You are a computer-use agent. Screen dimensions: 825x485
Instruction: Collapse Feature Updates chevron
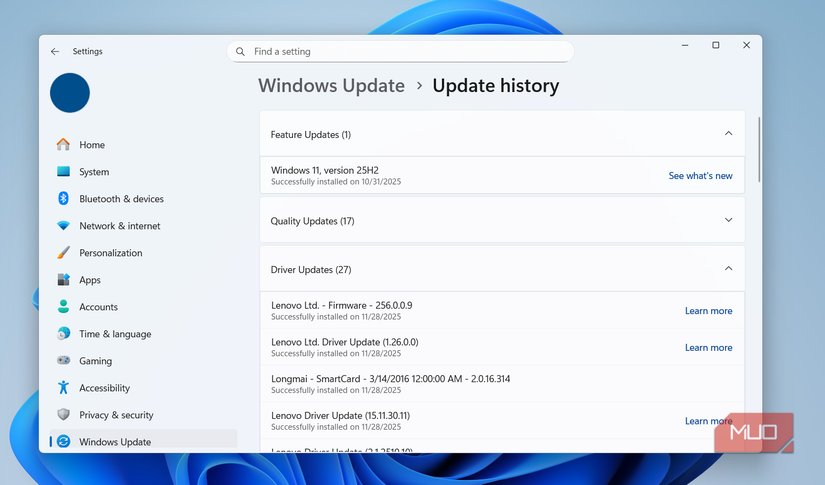coord(728,134)
